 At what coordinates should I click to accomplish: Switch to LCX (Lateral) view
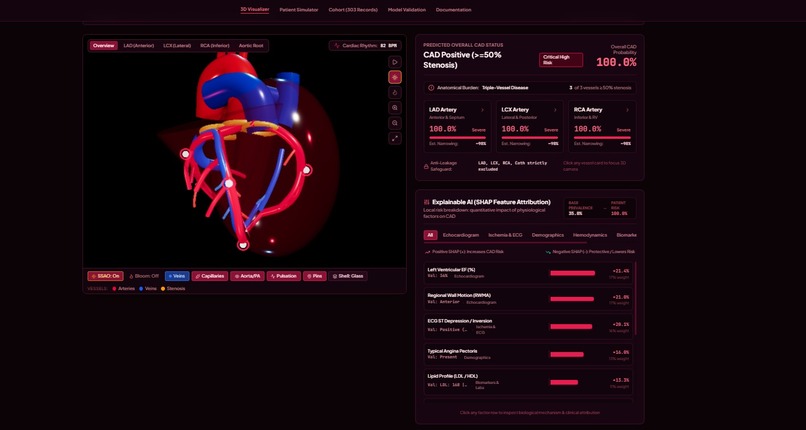[177, 46]
